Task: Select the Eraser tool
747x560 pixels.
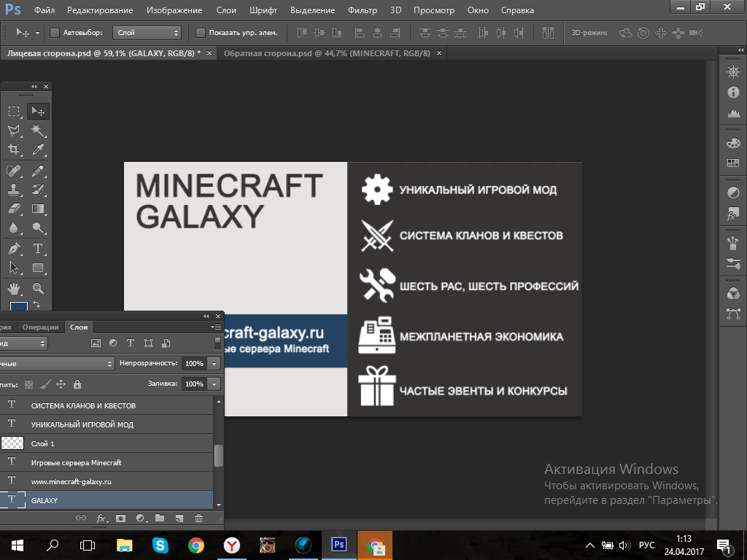Action: (x=14, y=209)
